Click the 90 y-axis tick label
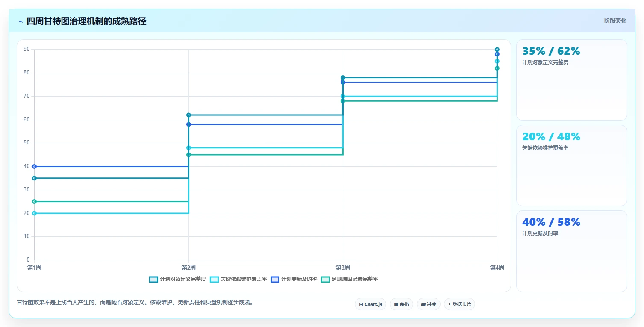This screenshot has width=644, height=327. 26,49
